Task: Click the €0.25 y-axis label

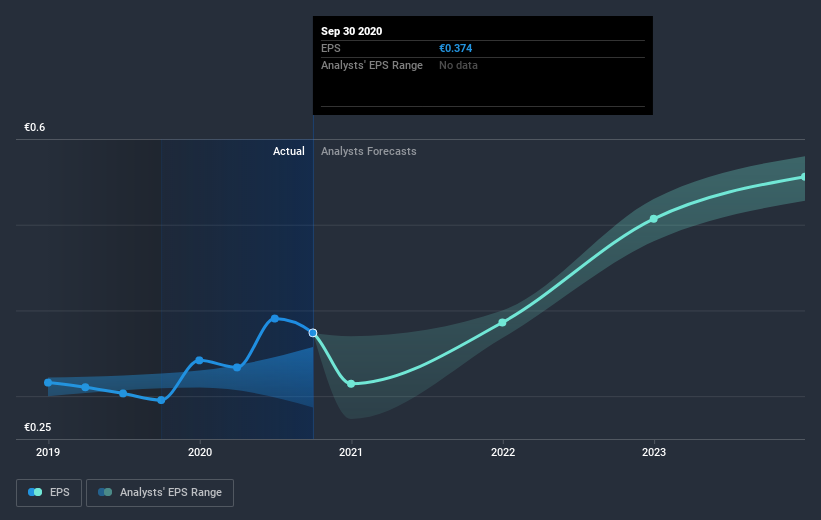Action: 38,427
